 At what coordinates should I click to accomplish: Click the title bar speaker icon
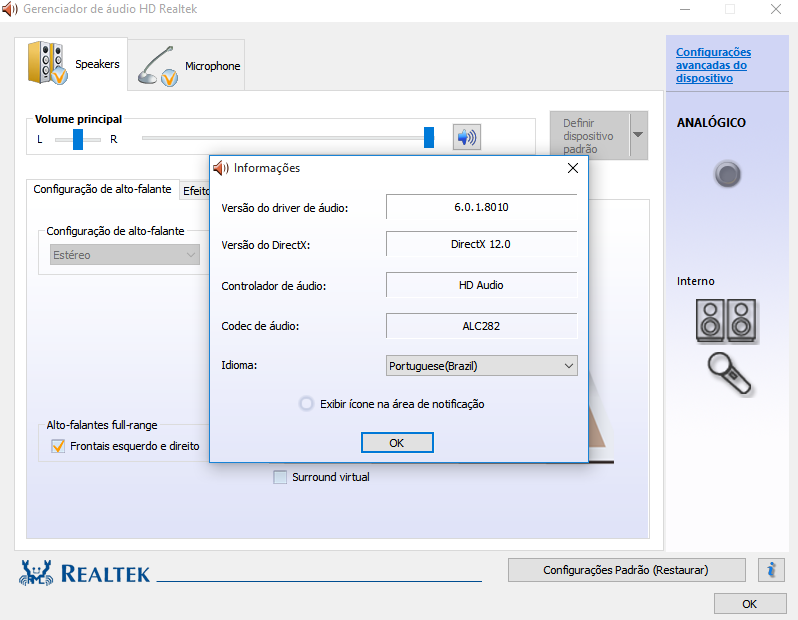pos(10,9)
